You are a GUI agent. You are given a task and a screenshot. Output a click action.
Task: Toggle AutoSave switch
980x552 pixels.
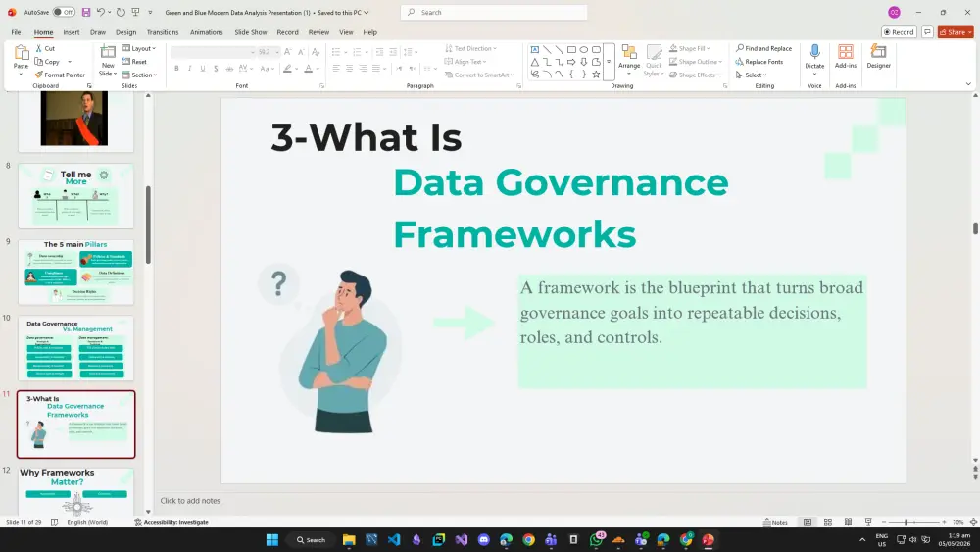64,12
